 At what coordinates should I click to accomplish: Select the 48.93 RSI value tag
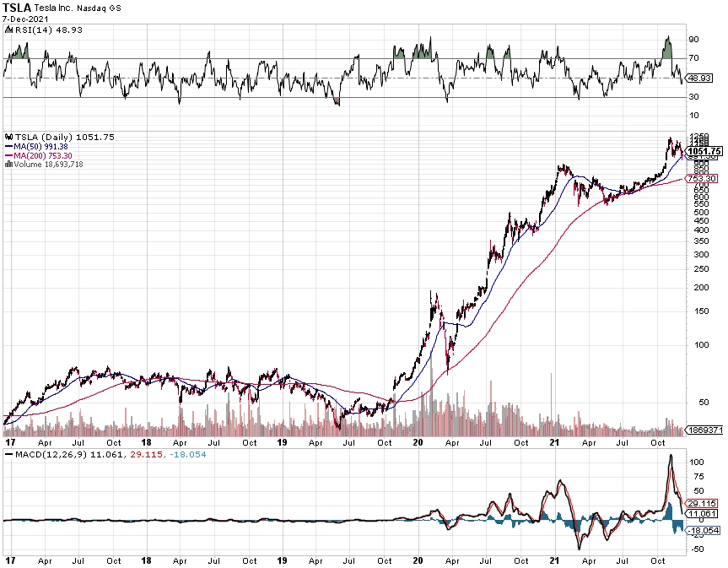click(699, 78)
